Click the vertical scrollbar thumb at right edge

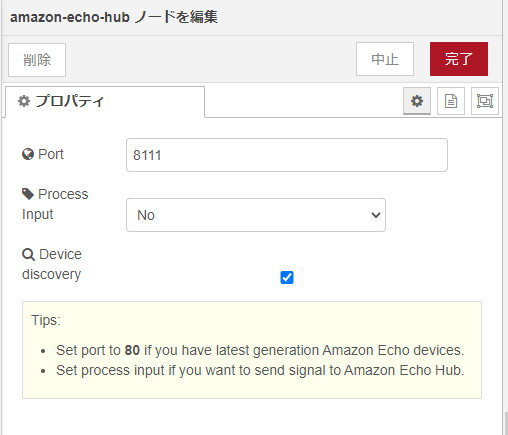tap(506, 423)
